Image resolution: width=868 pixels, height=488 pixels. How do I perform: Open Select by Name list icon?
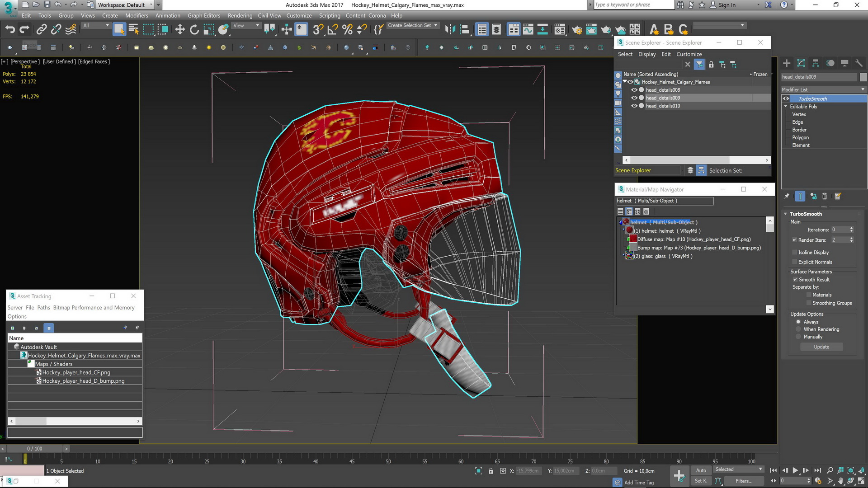click(134, 30)
